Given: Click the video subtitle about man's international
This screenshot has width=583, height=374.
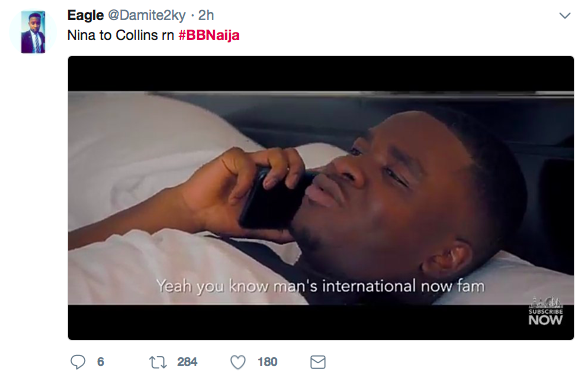Looking at the screenshot, I should pyautogui.click(x=321, y=286).
